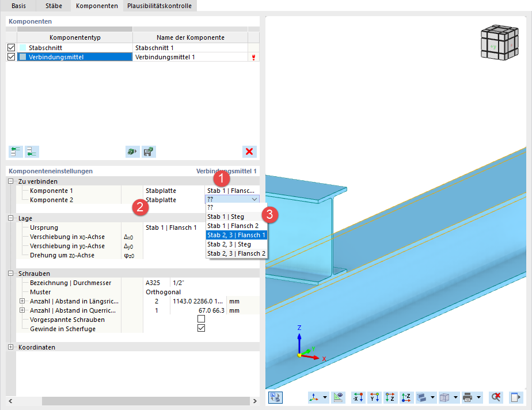
Task: Expand the Koordinaten section
Action: pos(11,347)
